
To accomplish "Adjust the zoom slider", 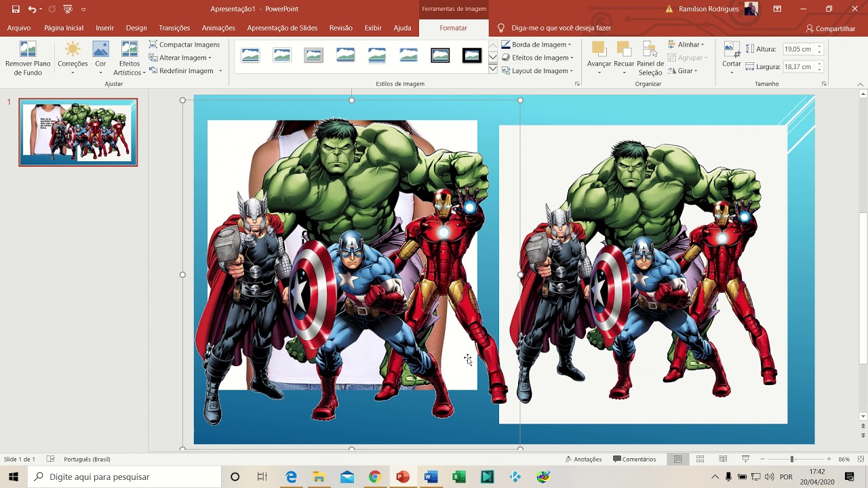I will [x=792, y=459].
